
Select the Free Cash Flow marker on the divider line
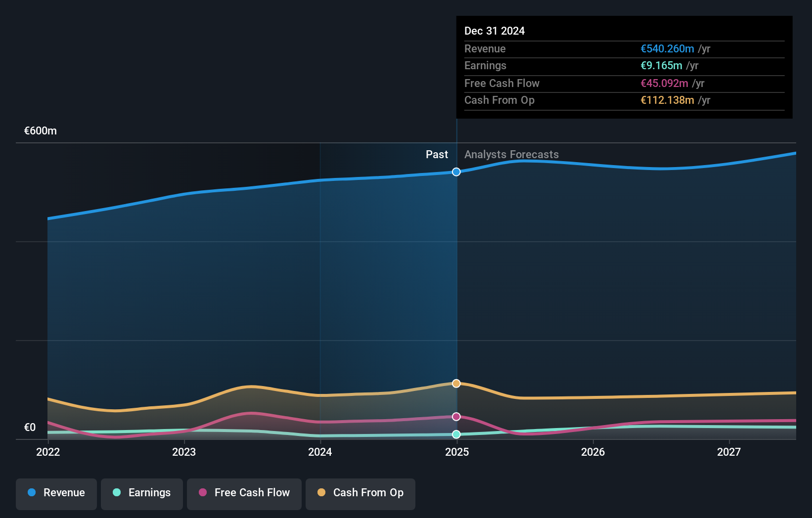456,417
